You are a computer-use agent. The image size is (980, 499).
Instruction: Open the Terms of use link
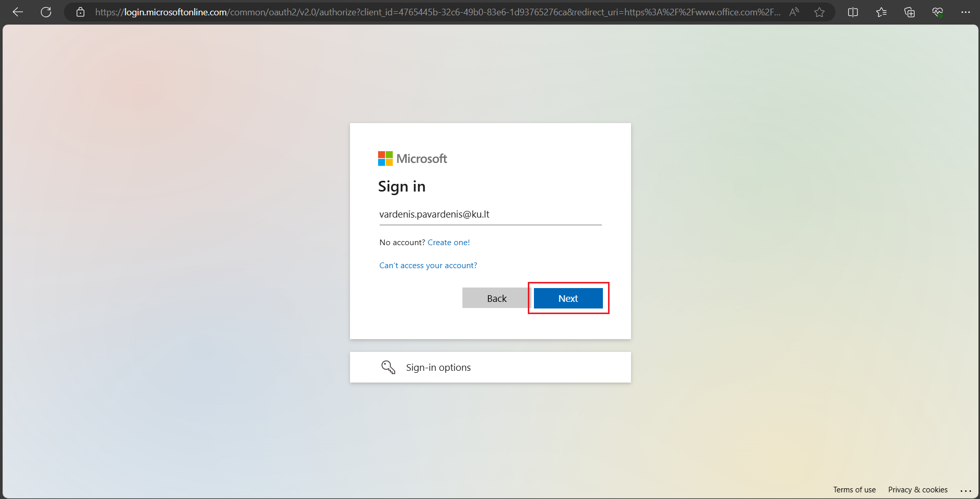point(854,489)
